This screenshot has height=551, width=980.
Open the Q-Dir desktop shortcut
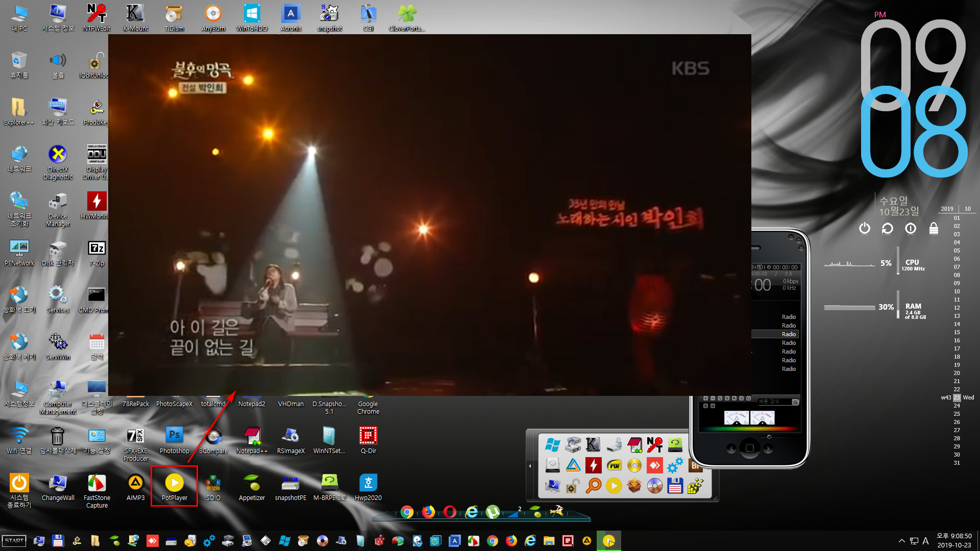coord(368,440)
